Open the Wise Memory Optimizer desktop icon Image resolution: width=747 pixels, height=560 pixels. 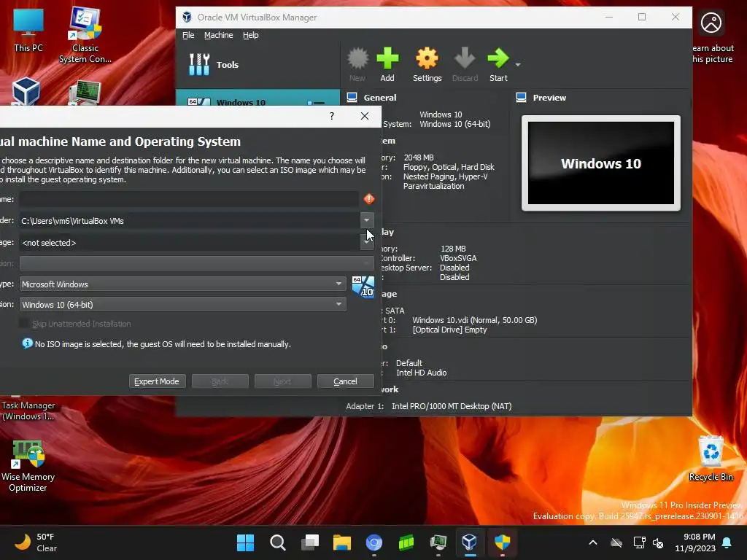pyautogui.click(x=28, y=467)
